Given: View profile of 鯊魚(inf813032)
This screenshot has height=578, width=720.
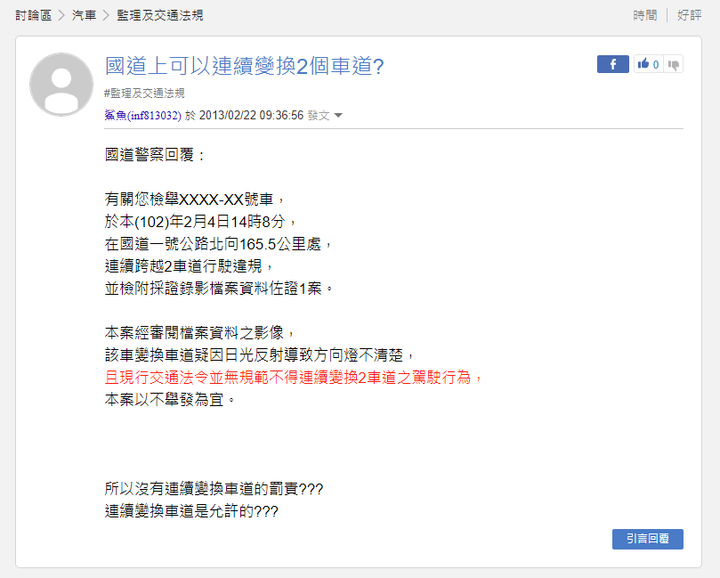Looking at the screenshot, I should click(x=143, y=115).
